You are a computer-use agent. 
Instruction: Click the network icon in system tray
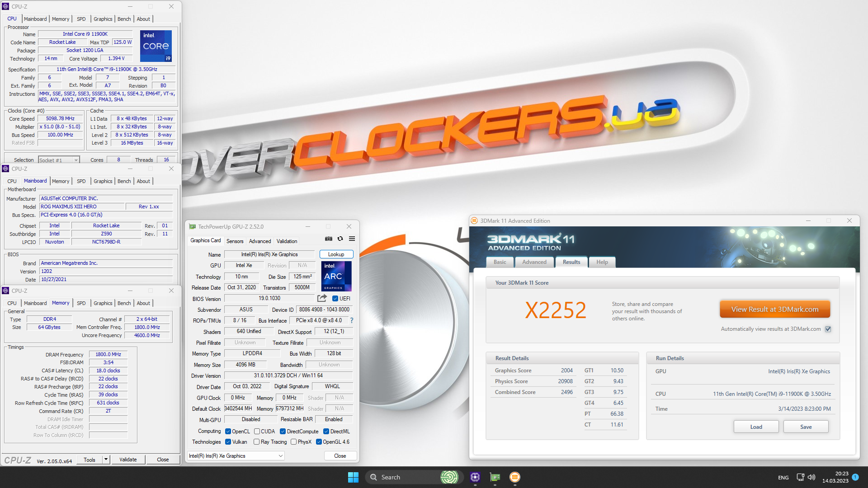click(x=800, y=477)
